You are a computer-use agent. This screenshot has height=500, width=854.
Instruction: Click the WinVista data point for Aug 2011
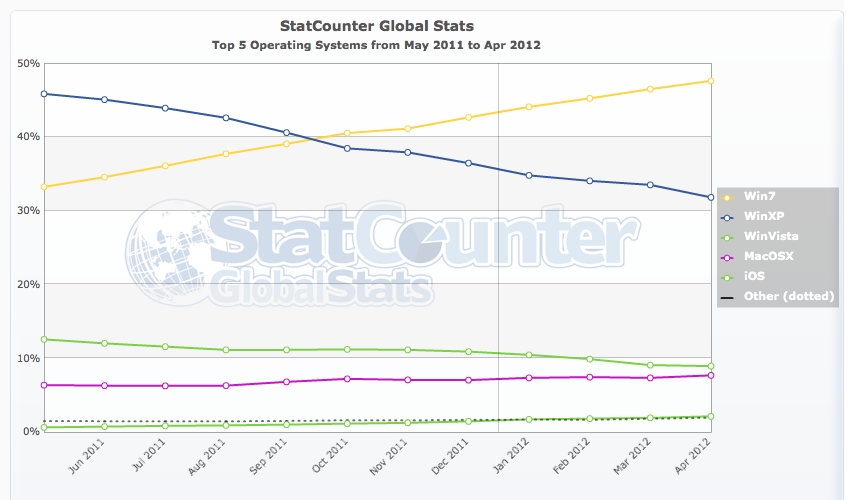[x=226, y=350]
